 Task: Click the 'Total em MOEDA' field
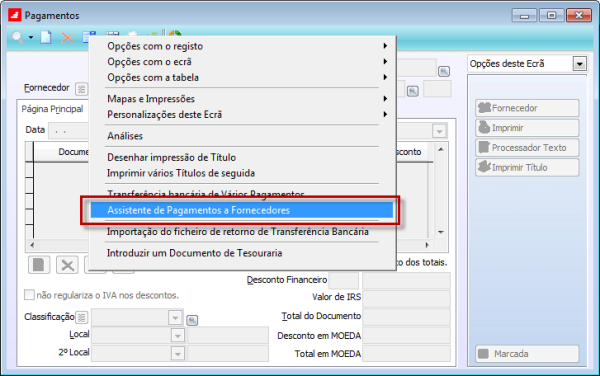[x=406, y=354]
